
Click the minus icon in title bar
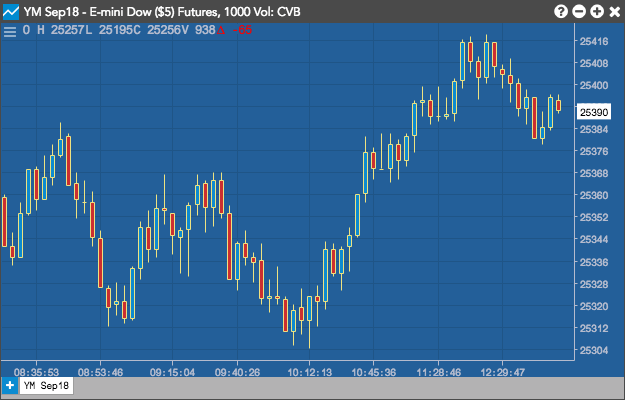(579, 12)
